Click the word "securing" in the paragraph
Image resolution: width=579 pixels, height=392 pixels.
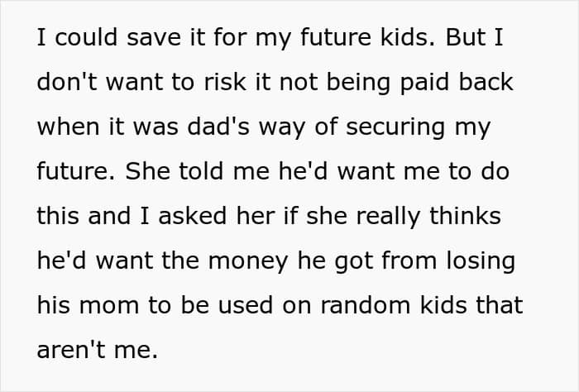click(x=395, y=128)
